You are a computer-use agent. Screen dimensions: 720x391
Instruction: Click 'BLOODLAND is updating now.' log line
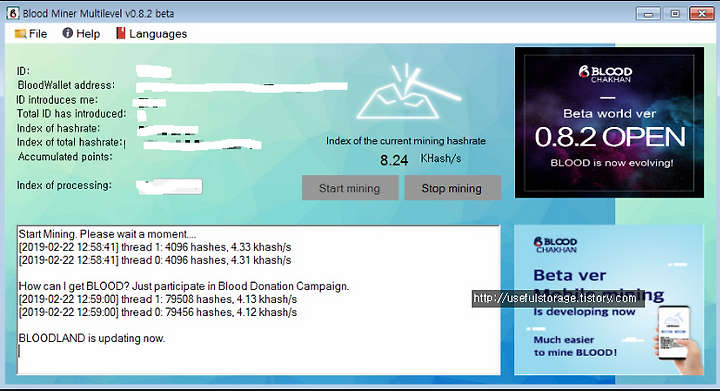click(91, 338)
